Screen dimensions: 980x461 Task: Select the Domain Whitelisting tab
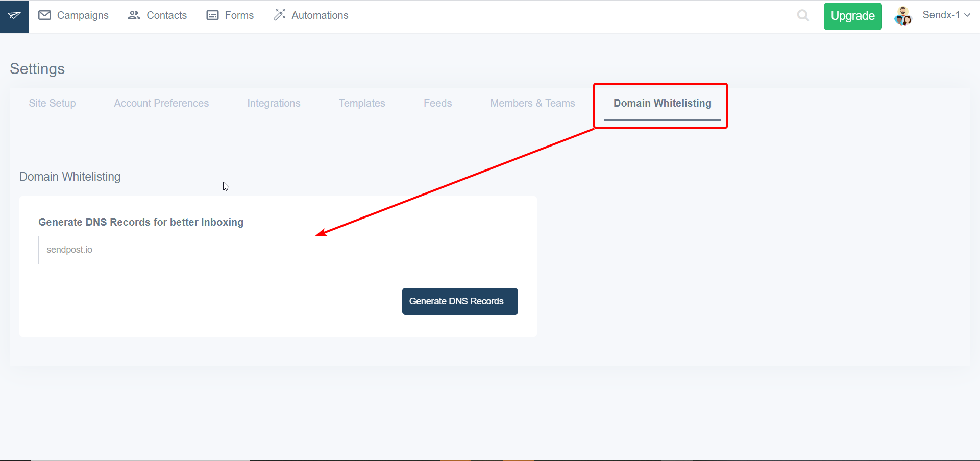pos(662,103)
